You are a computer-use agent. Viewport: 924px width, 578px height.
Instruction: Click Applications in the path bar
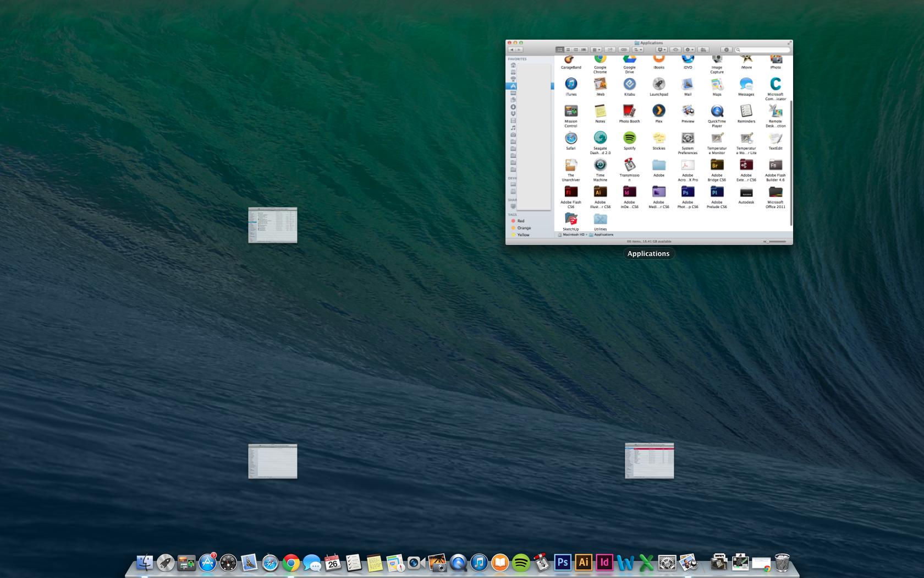point(601,235)
